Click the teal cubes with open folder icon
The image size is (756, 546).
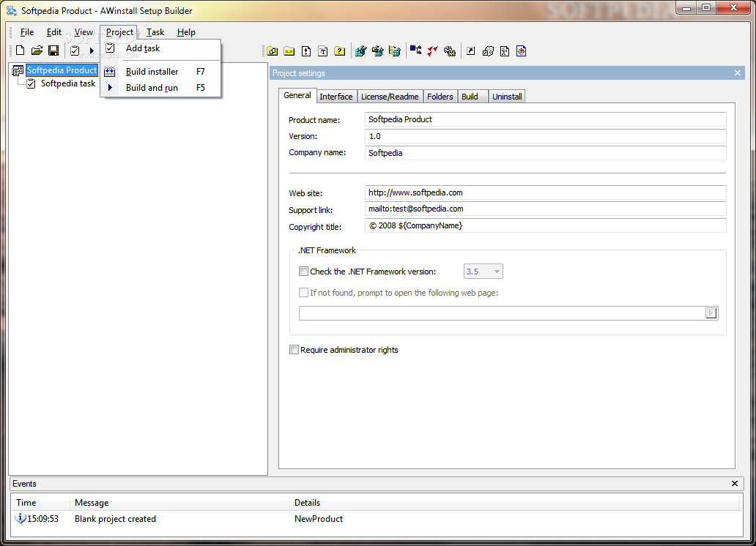pos(377,51)
